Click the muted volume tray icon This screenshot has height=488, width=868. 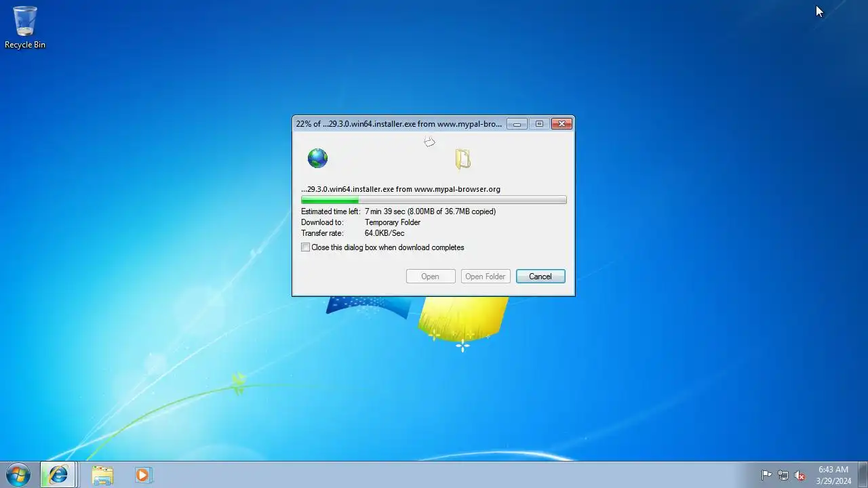tap(800, 475)
